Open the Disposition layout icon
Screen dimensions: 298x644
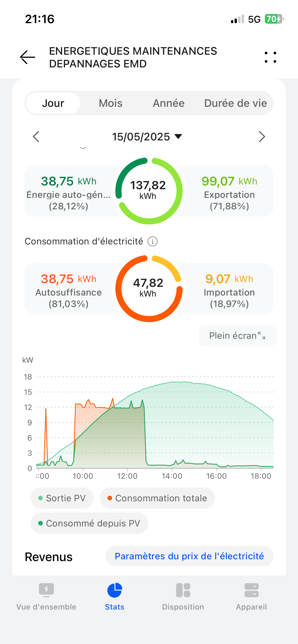183,590
